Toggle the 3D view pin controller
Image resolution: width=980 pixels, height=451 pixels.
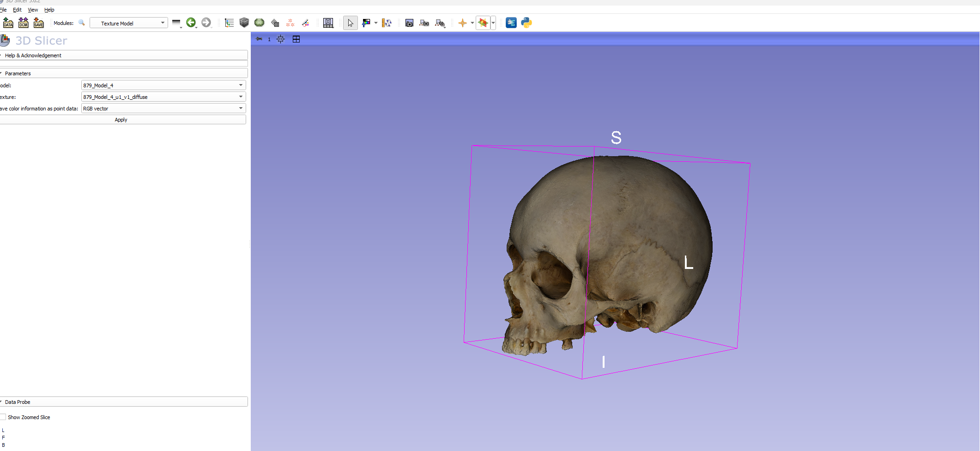(x=259, y=39)
